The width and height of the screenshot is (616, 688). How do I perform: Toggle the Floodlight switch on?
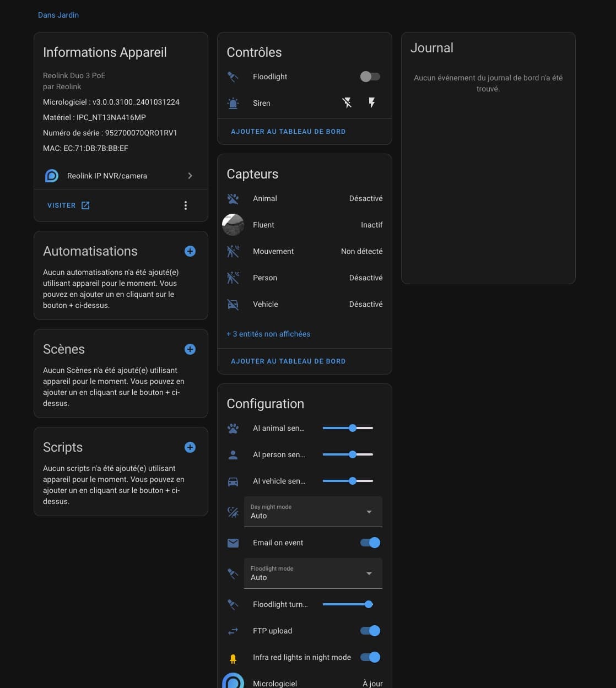pyautogui.click(x=370, y=77)
